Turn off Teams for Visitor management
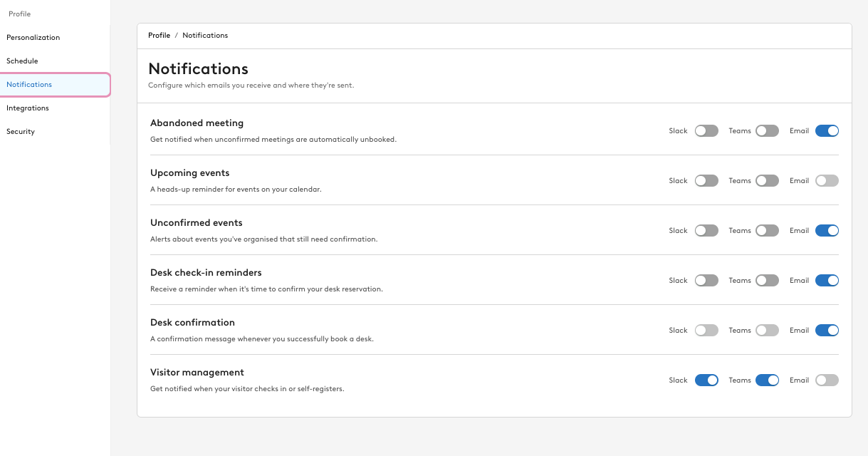Screen dimensions: 868x456 tap(766, 380)
